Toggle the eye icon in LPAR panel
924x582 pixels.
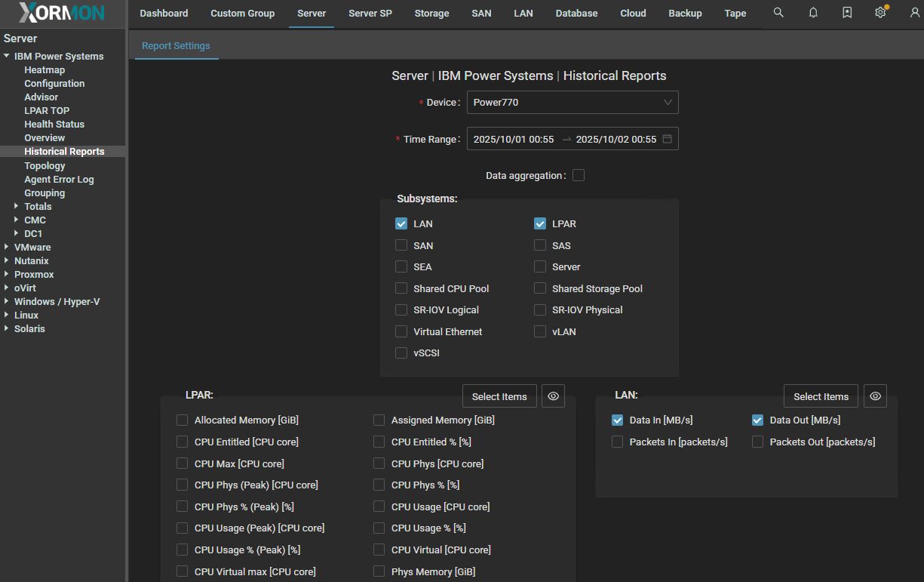click(x=553, y=396)
